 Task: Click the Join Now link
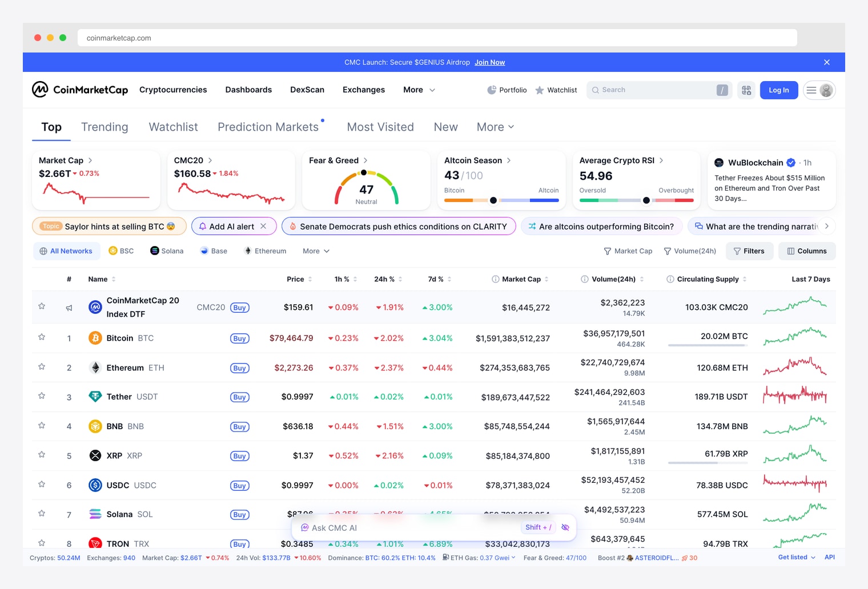490,62
